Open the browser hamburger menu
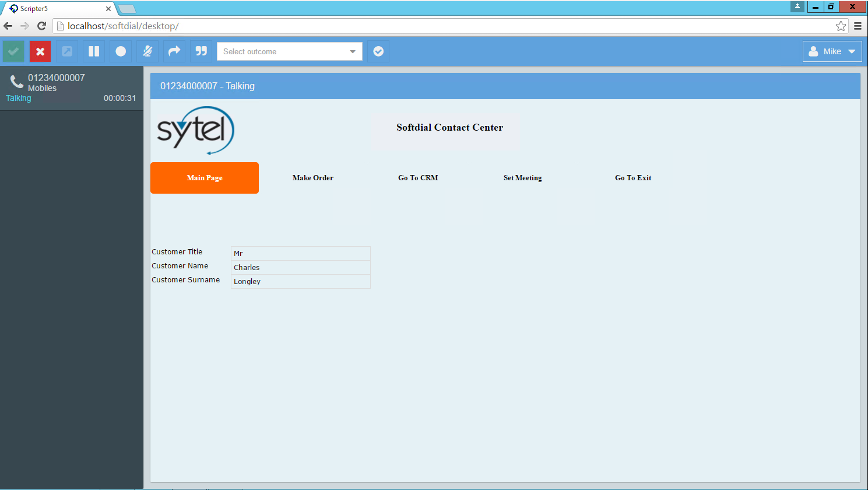 pos(858,26)
